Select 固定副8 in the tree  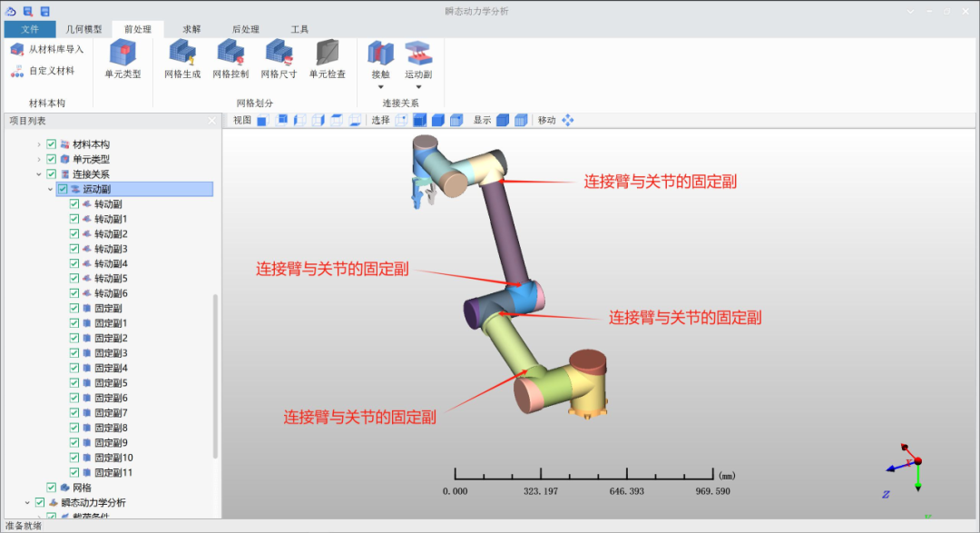coord(111,428)
